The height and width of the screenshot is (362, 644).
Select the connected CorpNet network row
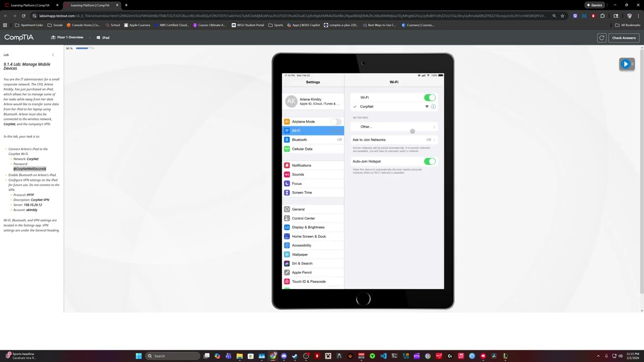tap(394, 107)
